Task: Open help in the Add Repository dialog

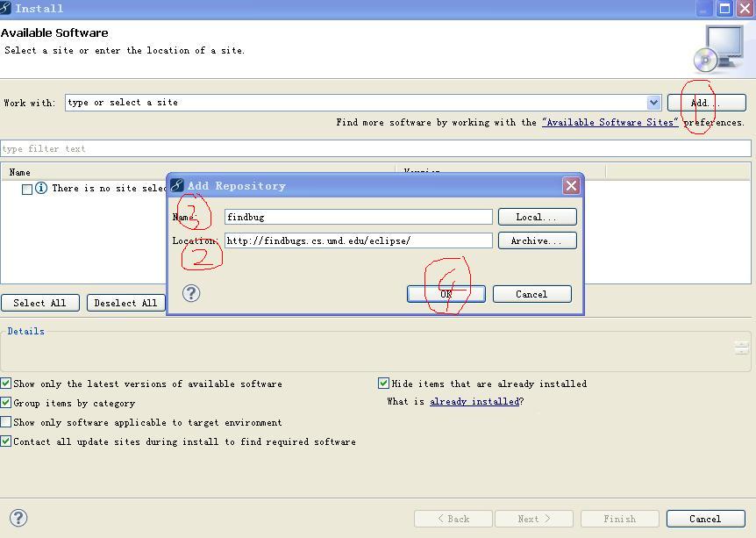Action: [191, 293]
